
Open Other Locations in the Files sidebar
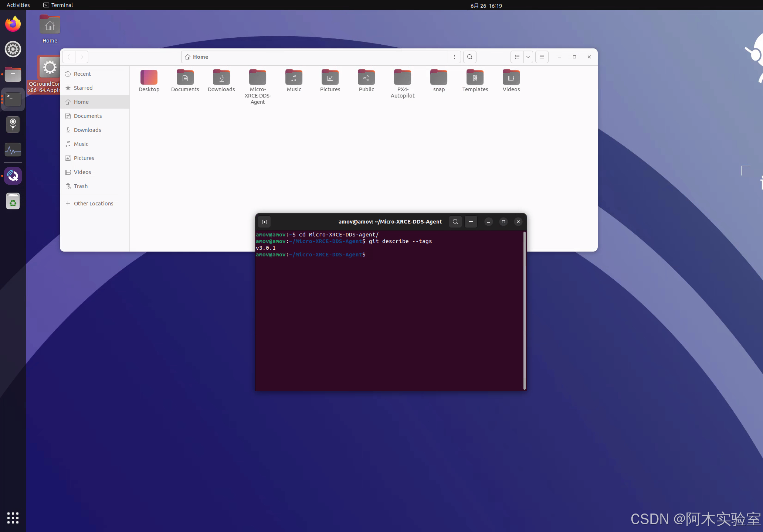tap(95, 204)
